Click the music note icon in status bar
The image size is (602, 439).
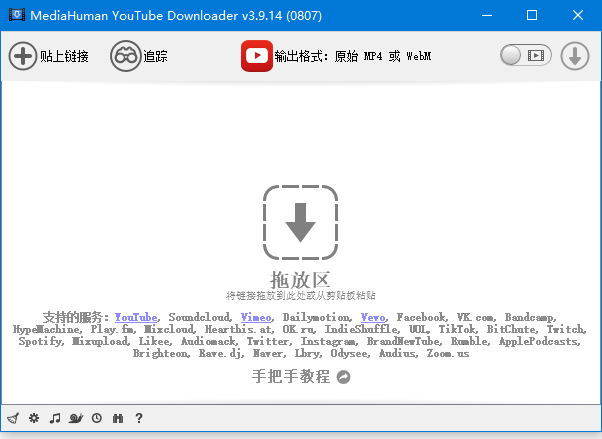click(55, 418)
